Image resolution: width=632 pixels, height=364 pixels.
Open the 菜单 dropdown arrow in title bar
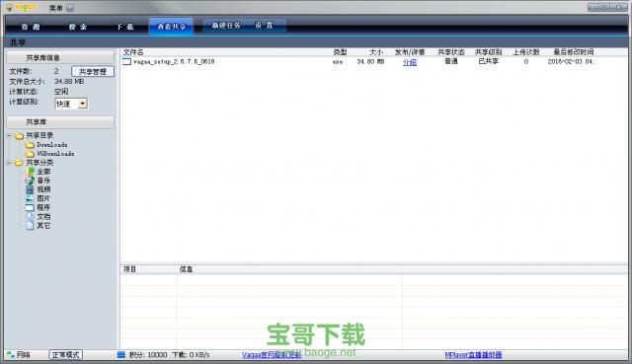point(70,8)
